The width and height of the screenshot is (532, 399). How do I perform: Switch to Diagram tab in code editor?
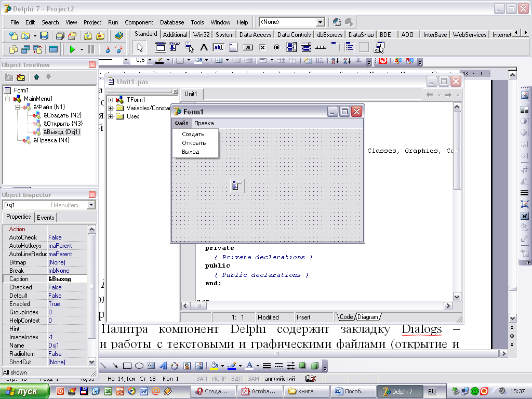pos(367,317)
